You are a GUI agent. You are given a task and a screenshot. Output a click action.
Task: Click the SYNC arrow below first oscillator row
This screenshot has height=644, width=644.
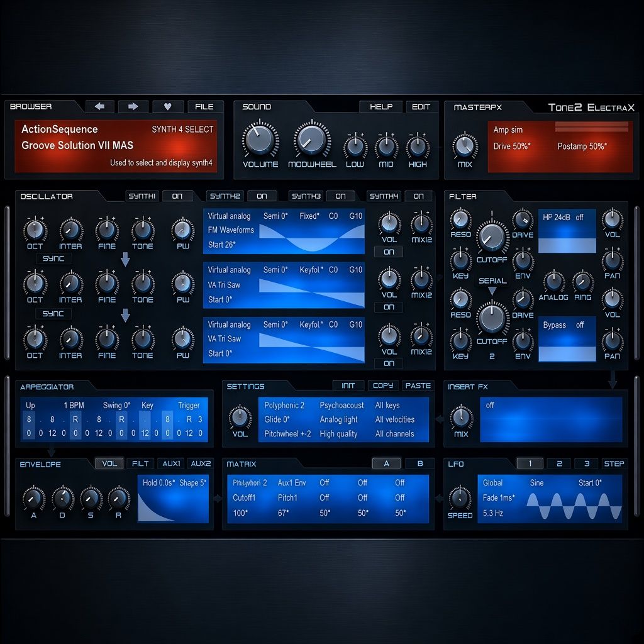click(x=126, y=259)
